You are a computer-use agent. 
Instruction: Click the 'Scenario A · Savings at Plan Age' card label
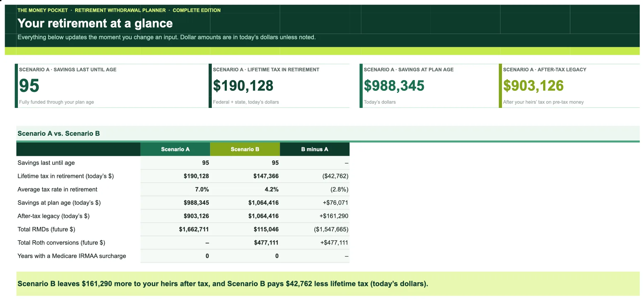[x=409, y=70]
